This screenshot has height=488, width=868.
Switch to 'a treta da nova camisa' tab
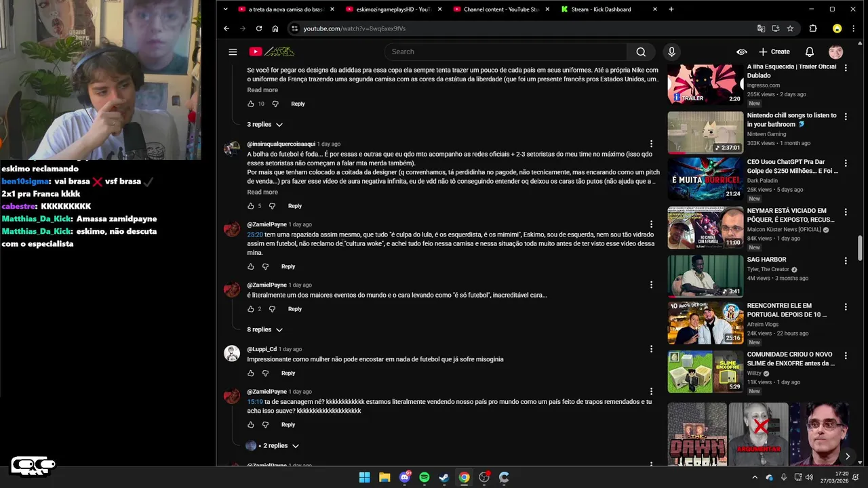[285, 9]
